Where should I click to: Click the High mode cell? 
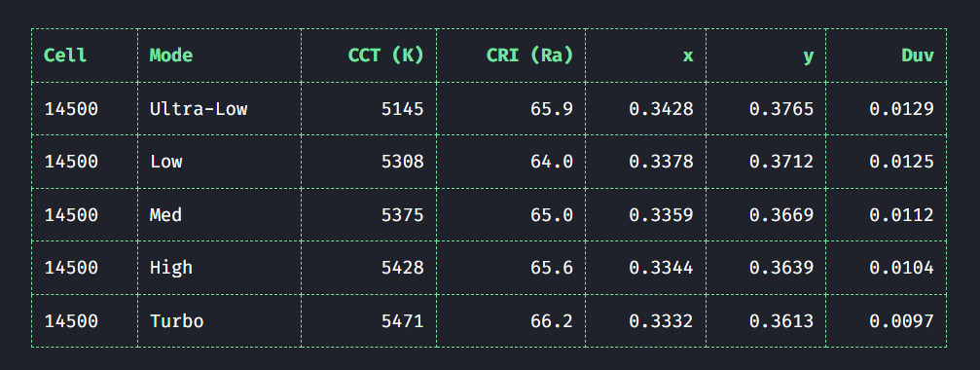(x=171, y=268)
